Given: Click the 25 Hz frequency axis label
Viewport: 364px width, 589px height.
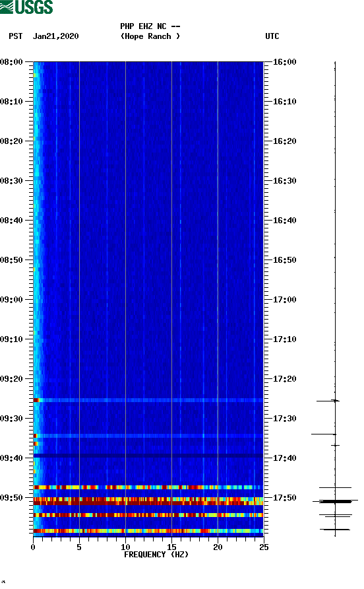Looking at the screenshot, I should 264,547.
